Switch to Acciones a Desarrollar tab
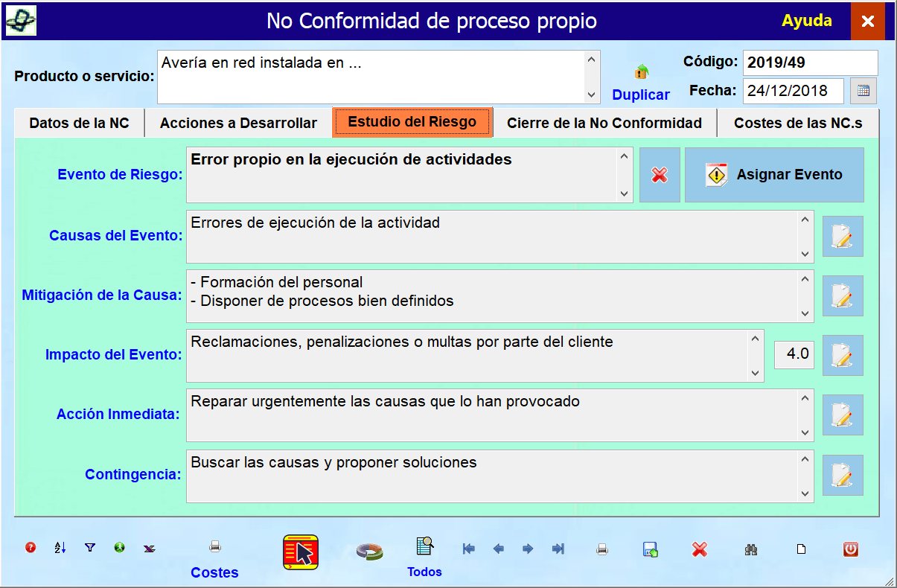The width and height of the screenshot is (897, 588). (238, 124)
